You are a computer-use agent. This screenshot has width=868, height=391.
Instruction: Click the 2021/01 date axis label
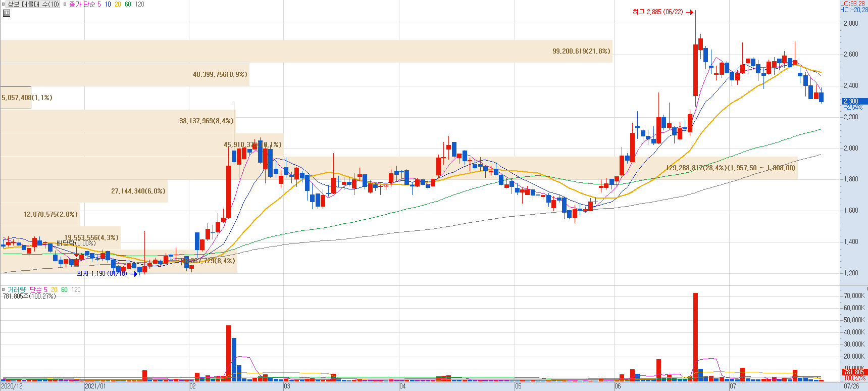pyautogui.click(x=95, y=386)
